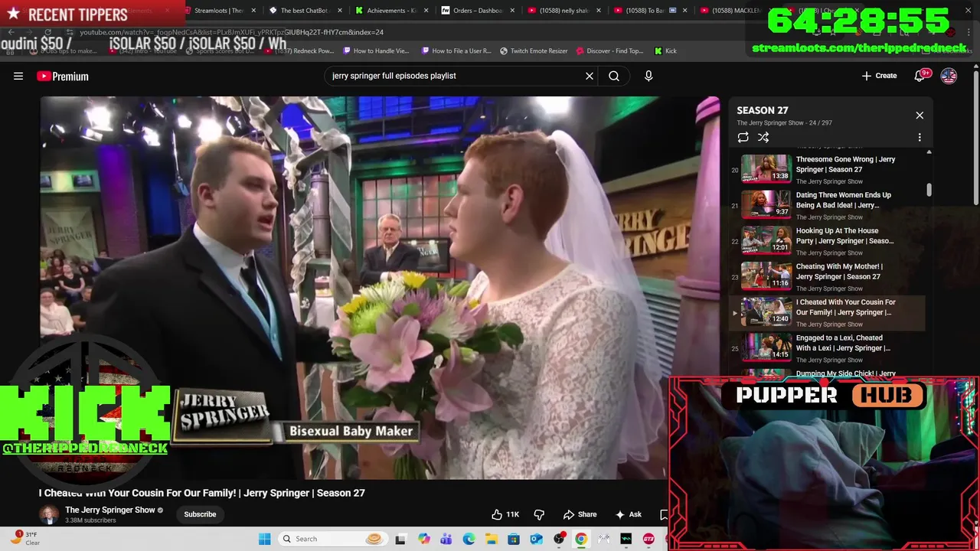980x551 pixels.
Task: Go to YouTube Premium home logo
Action: [x=63, y=76]
